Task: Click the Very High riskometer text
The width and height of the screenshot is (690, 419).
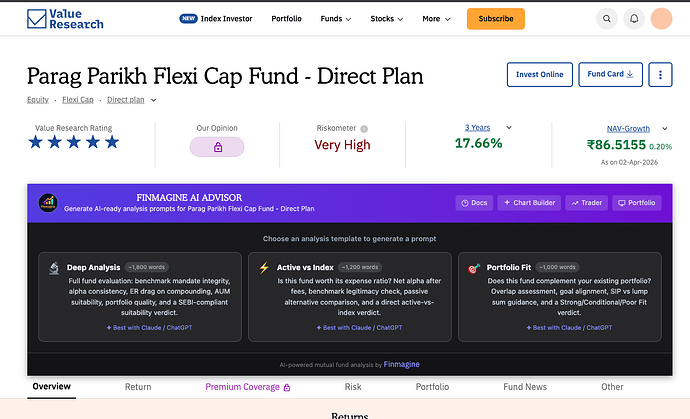Action: click(x=342, y=145)
